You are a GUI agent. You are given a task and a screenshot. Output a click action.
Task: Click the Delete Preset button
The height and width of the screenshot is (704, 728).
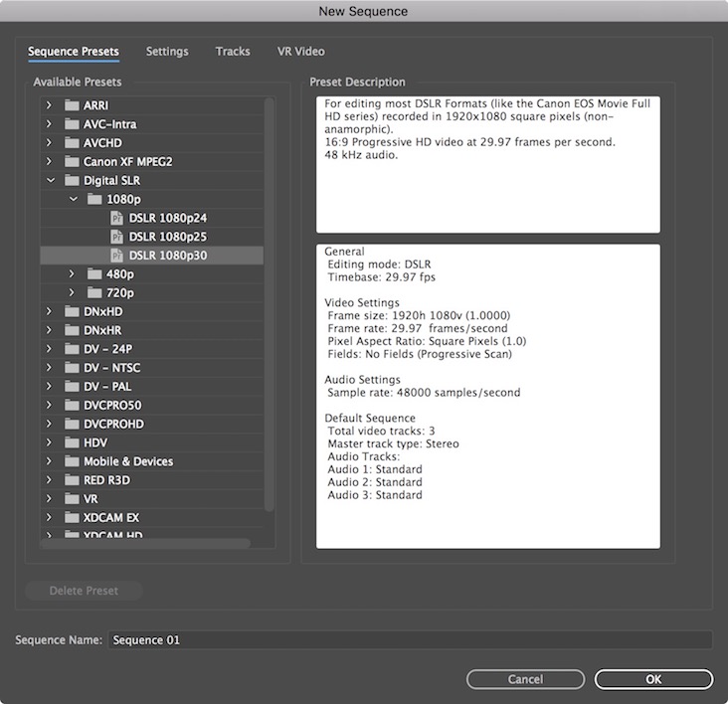84,591
